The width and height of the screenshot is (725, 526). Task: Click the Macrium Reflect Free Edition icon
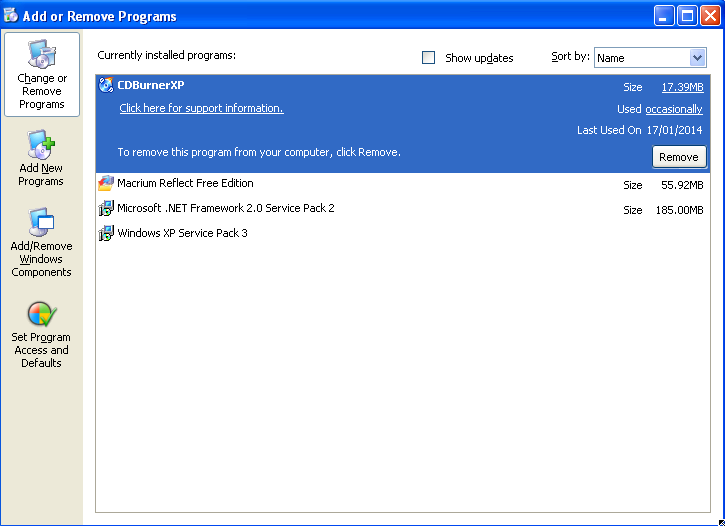tap(106, 184)
